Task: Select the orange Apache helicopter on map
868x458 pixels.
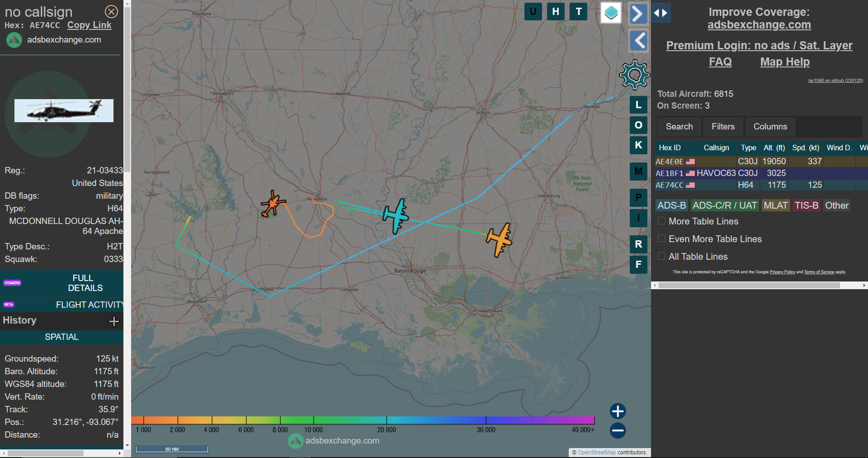Action: click(273, 204)
